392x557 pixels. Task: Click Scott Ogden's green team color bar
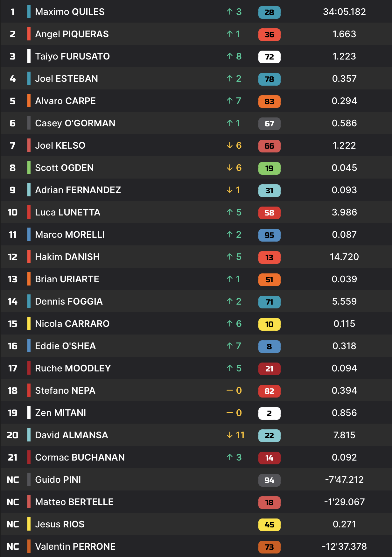tap(29, 168)
